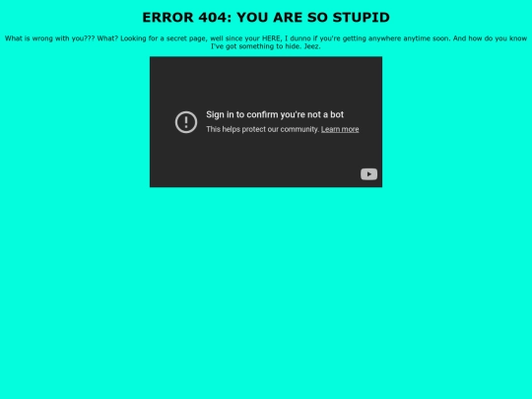Click the "ERROR 404: YOU ARE SO STUPID" heading
This screenshot has height=399, width=532.
click(266, 18)
